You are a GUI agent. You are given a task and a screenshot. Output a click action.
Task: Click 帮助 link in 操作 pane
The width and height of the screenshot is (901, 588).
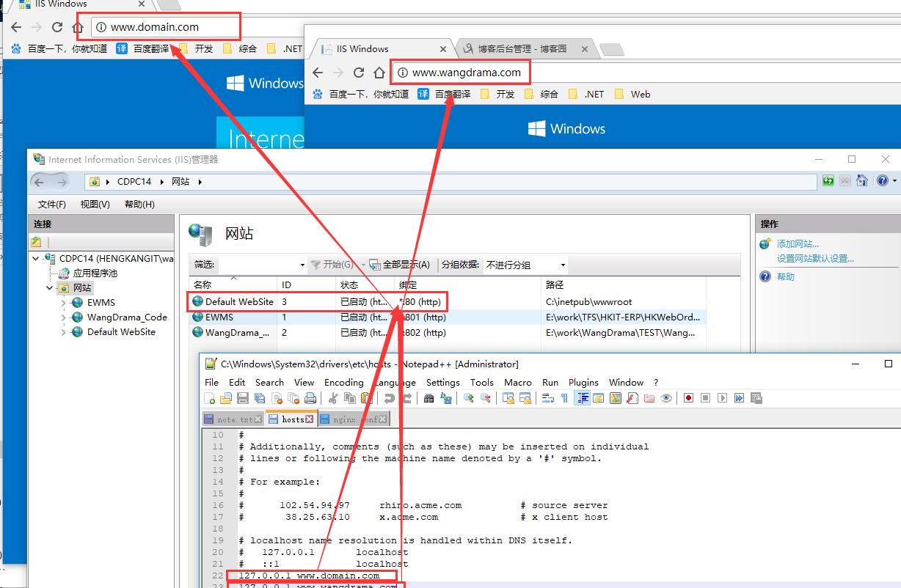[x=786, y=276]
